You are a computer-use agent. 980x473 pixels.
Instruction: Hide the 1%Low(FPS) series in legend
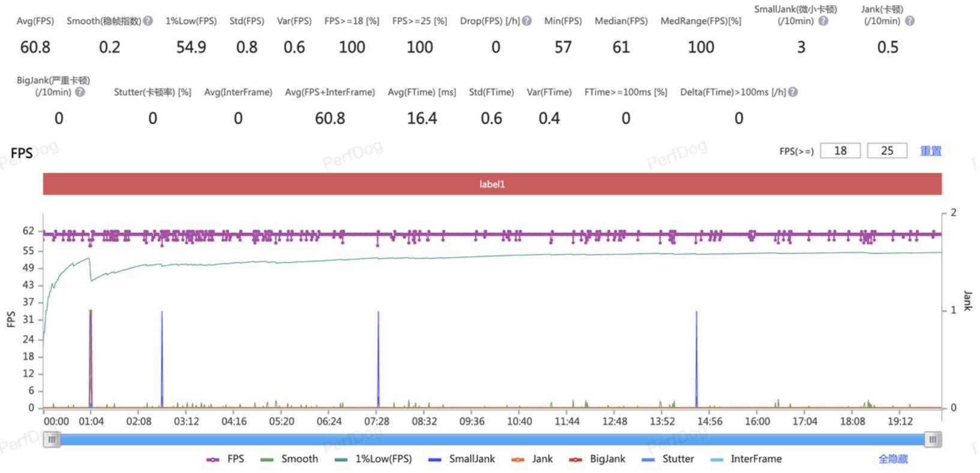(x=373, y=459)
